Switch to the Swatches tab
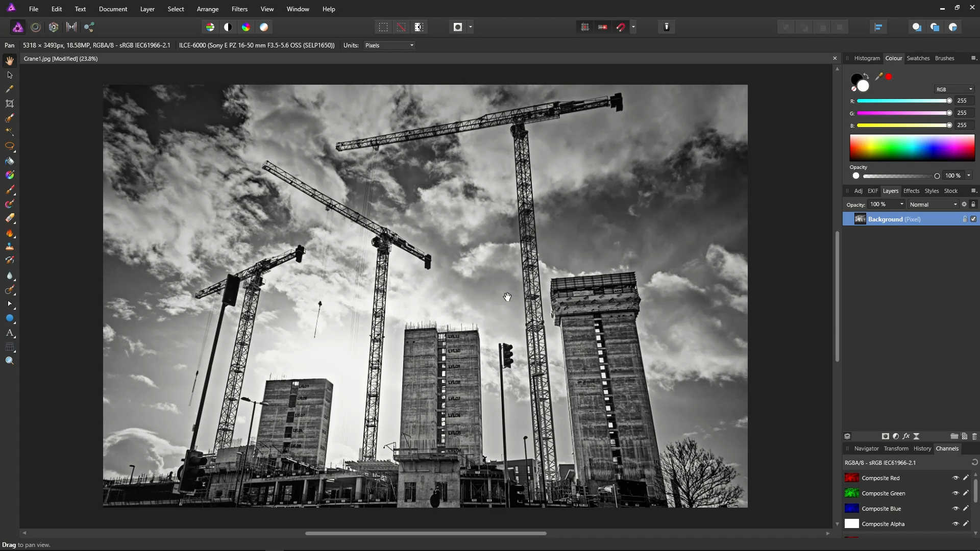The width and height of the screenshot is (980, 551). [x=918, y=58]
